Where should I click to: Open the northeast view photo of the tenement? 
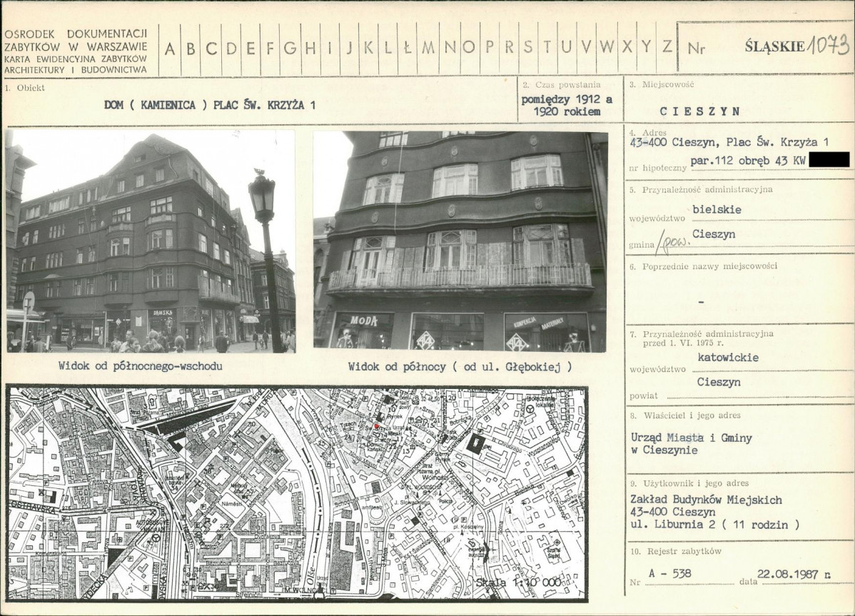click(x=151, y=241)
